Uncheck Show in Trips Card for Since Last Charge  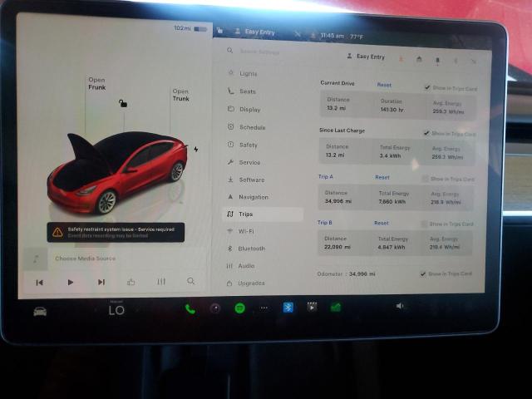[x=426, y=133]
